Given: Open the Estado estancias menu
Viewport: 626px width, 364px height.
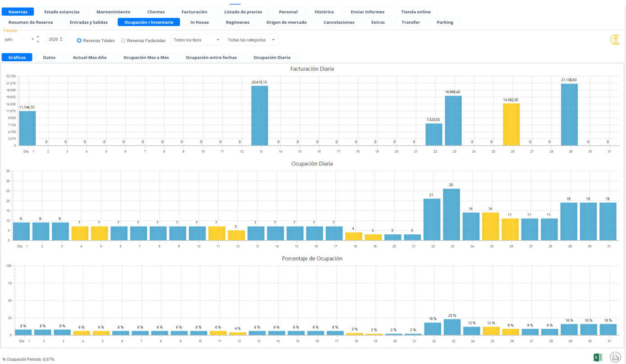Looking at the screenshot, I should click(62, 12).
